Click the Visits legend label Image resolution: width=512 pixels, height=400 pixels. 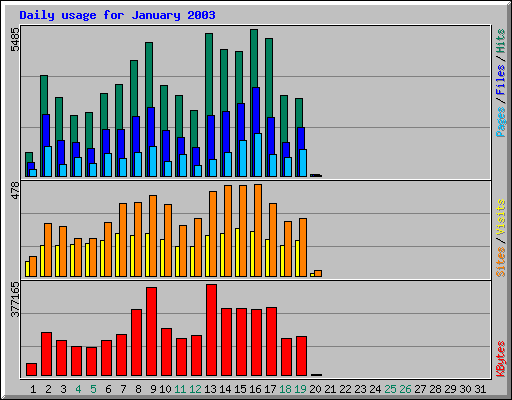pos(501,217)
